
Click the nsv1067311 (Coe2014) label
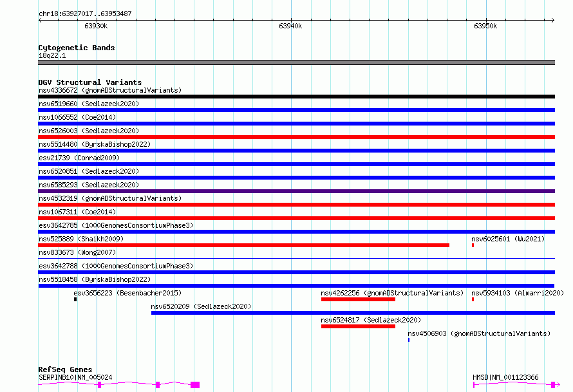77,212
